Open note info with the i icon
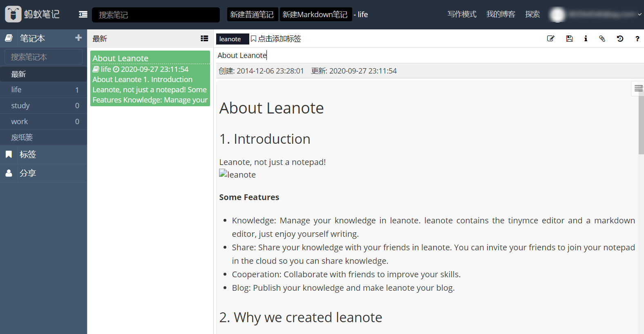Screen dimensions: 644x334 coord(586,39)
